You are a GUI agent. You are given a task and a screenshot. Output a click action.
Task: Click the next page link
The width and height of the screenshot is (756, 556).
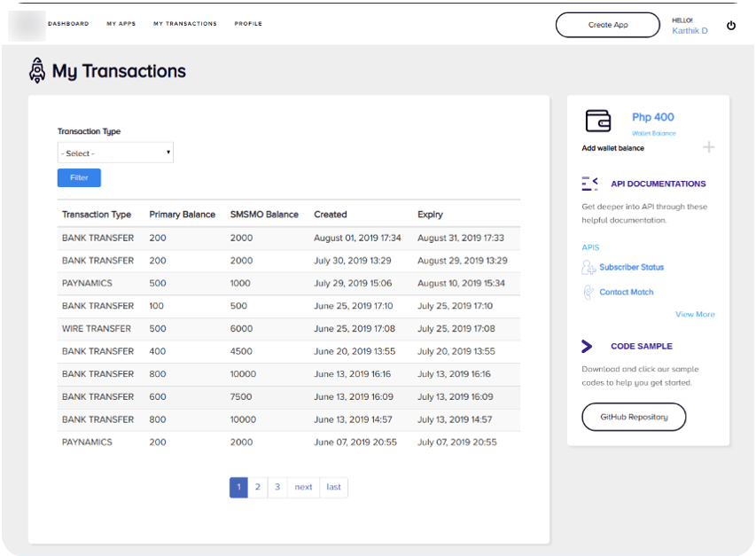point(303,487)
